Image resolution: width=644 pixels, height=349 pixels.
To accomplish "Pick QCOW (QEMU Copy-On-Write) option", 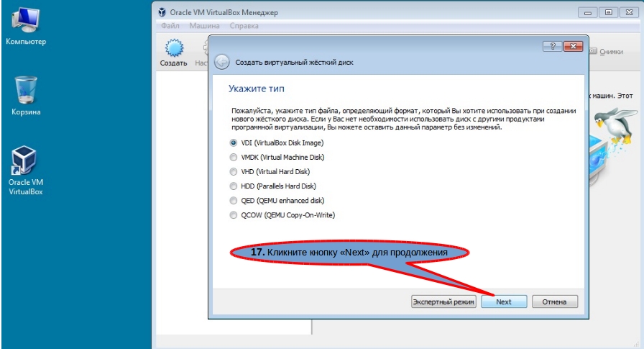I will pyautogui.click(x=282, y=214).
